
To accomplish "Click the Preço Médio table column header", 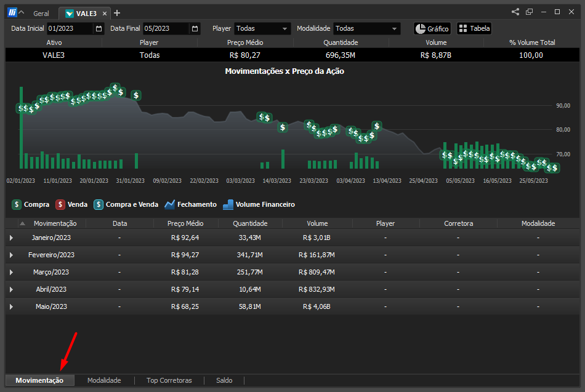I will [185, 223].
